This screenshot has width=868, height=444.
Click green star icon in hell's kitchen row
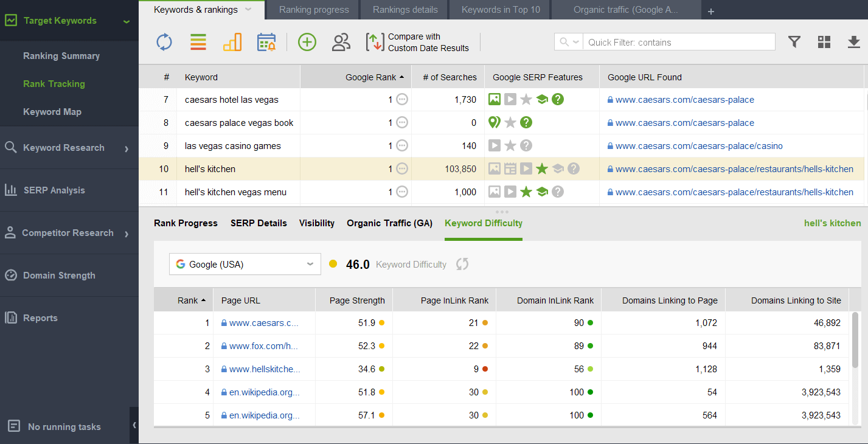(542, 168)
